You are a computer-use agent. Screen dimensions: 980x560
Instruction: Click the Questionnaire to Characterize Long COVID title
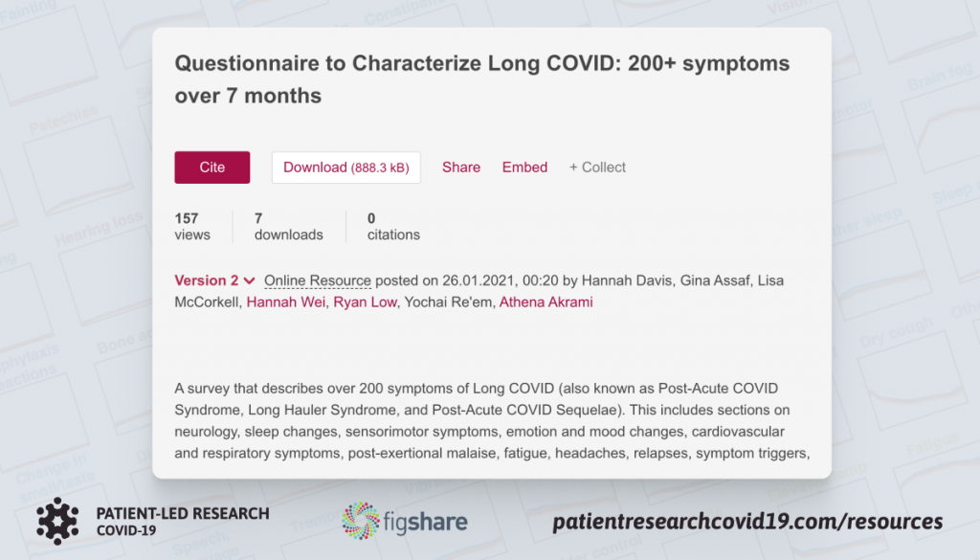point(482,79)
